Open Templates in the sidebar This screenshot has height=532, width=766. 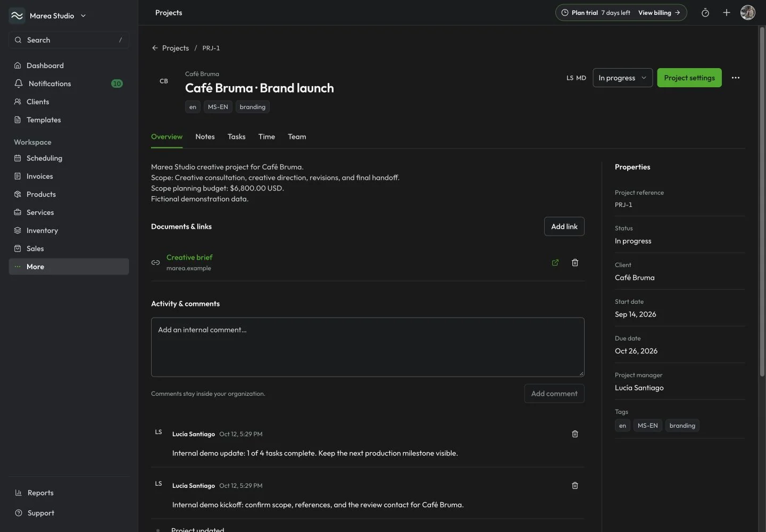(x=69, y=120)
